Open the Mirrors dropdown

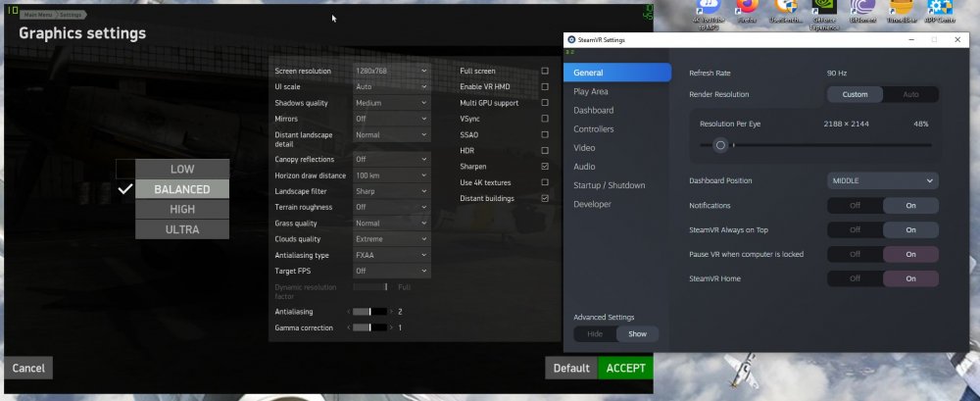391,119
